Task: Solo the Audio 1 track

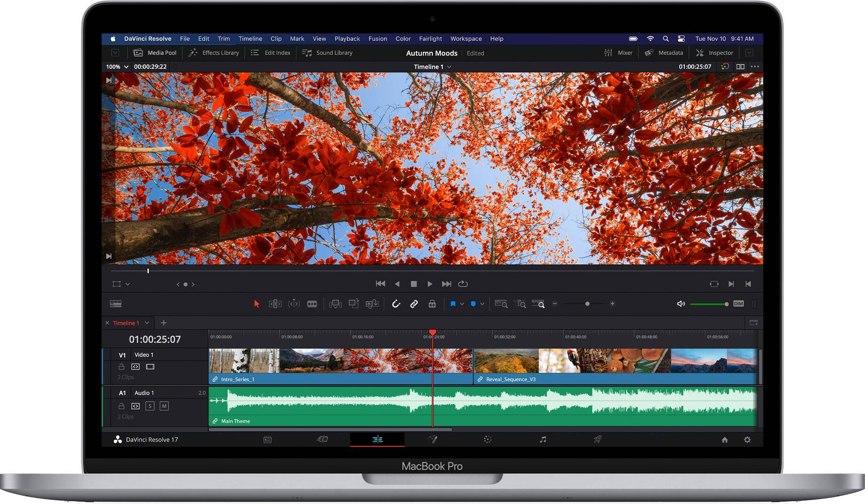Action: pos(150,406)
